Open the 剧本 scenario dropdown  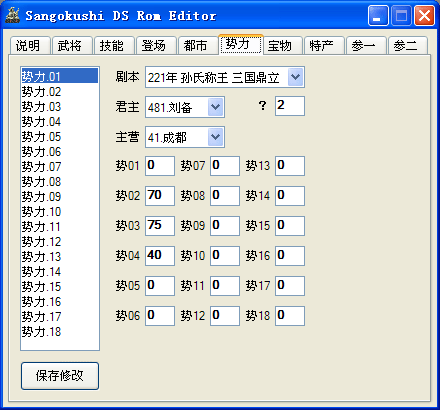[295, 77]
